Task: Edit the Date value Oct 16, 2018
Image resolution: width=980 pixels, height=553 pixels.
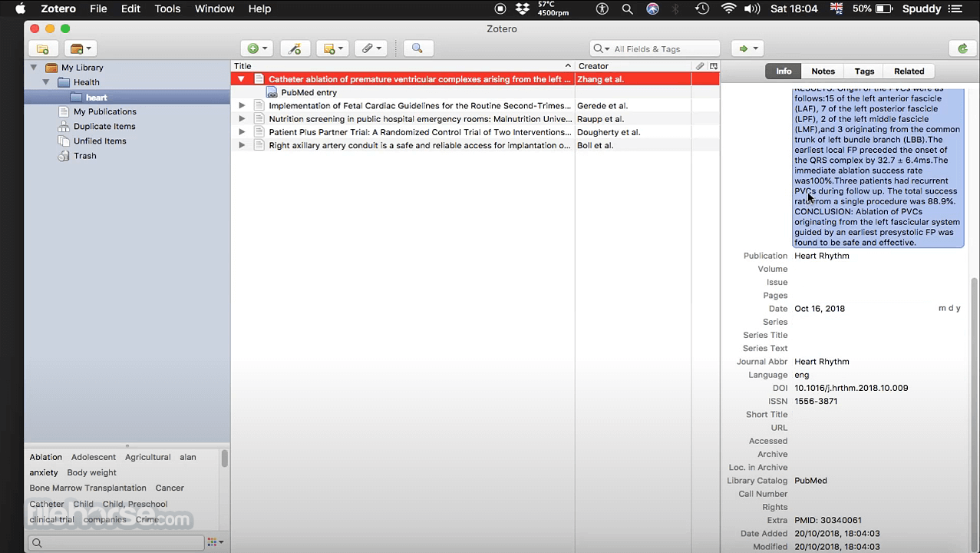Action: (x=820, y=309)
